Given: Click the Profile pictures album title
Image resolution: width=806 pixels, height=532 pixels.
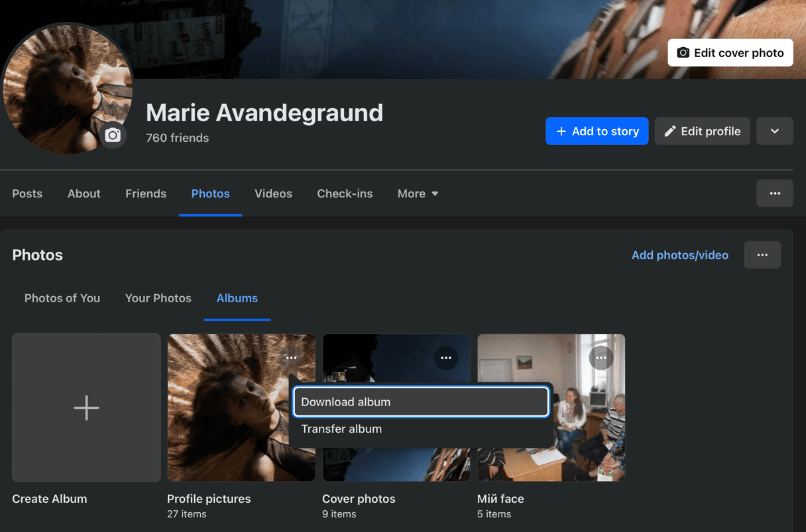Looking at the screenshot, I should tap(209, 499).
